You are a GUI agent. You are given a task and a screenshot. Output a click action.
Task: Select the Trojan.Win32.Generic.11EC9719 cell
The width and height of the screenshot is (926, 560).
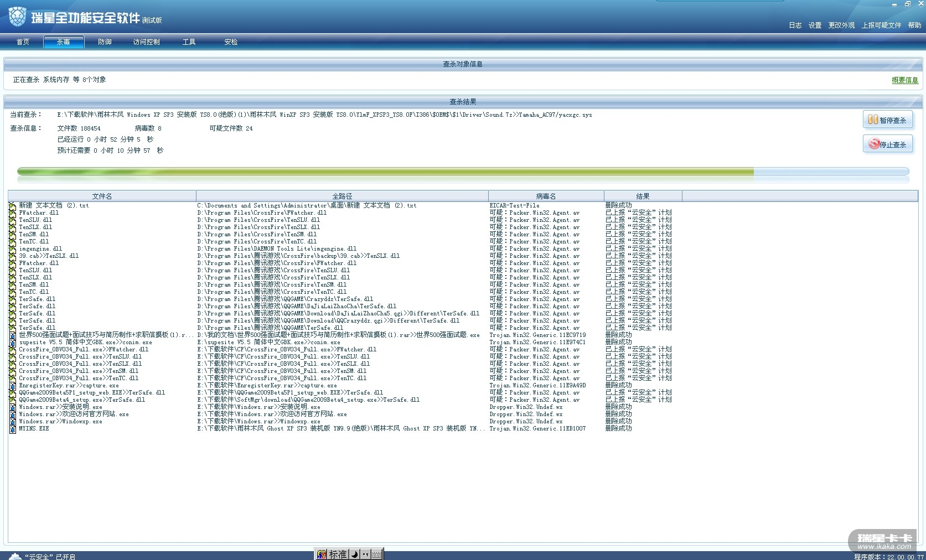pos(537,335)
